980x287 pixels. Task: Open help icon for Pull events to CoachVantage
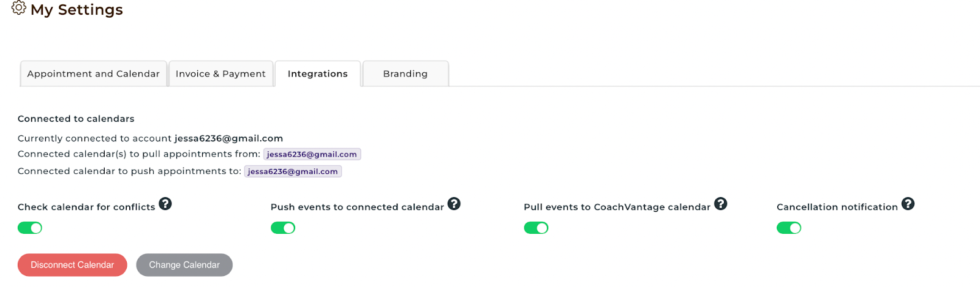(721, 204)
